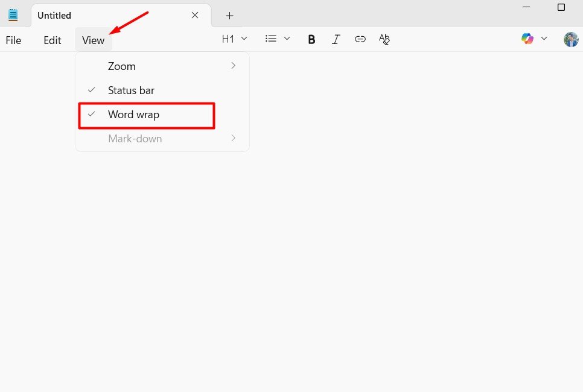Image resolution: width=583 pixels, height=392 pixels.
Task: Add a new tab with the plus button
Action: click(229, 16)
